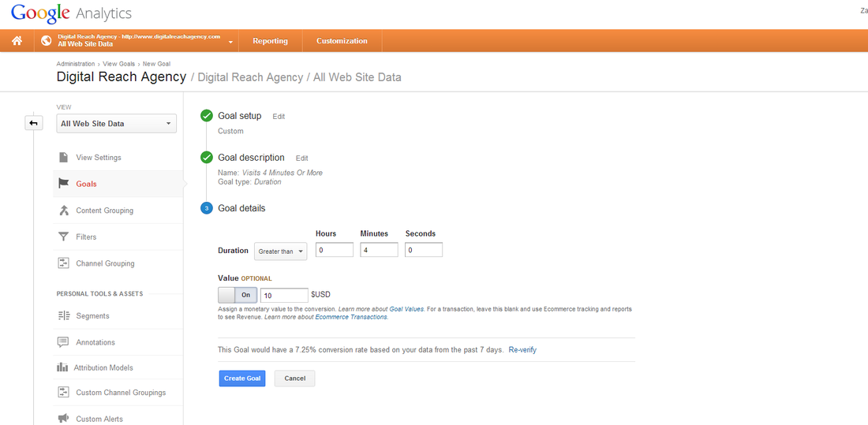
Task: Click the Goals flag icon
Action: [64, 184]
